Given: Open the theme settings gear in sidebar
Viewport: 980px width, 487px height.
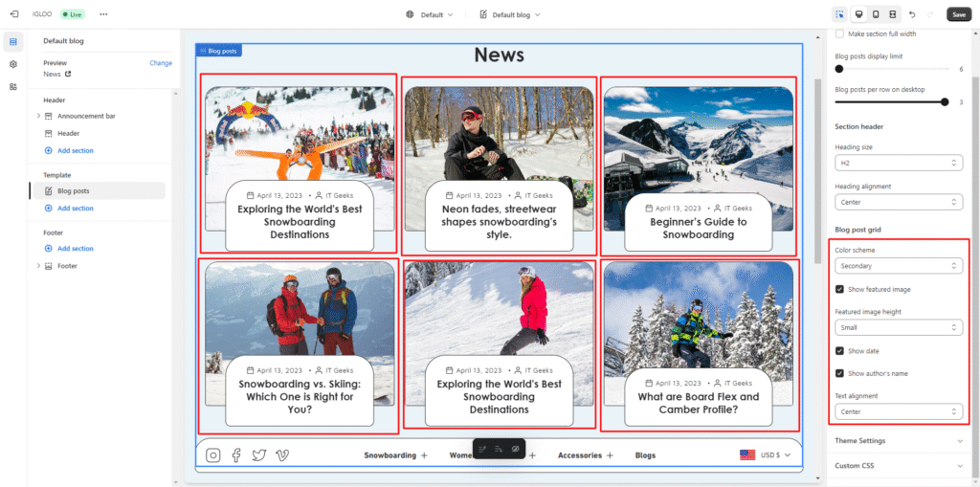Looking at the screenshot, I should point(13,64).
